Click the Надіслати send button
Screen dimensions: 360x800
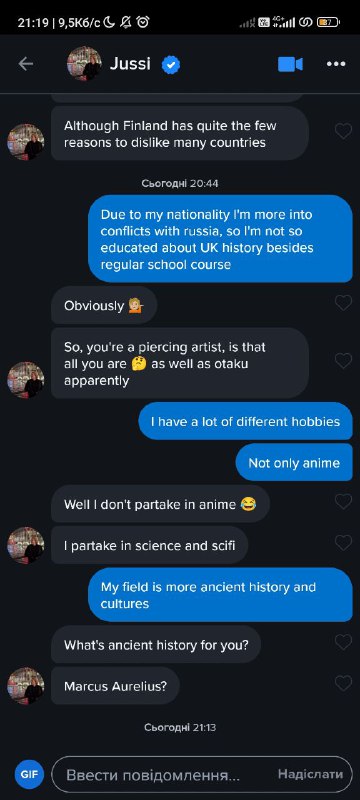coord(311,774)
